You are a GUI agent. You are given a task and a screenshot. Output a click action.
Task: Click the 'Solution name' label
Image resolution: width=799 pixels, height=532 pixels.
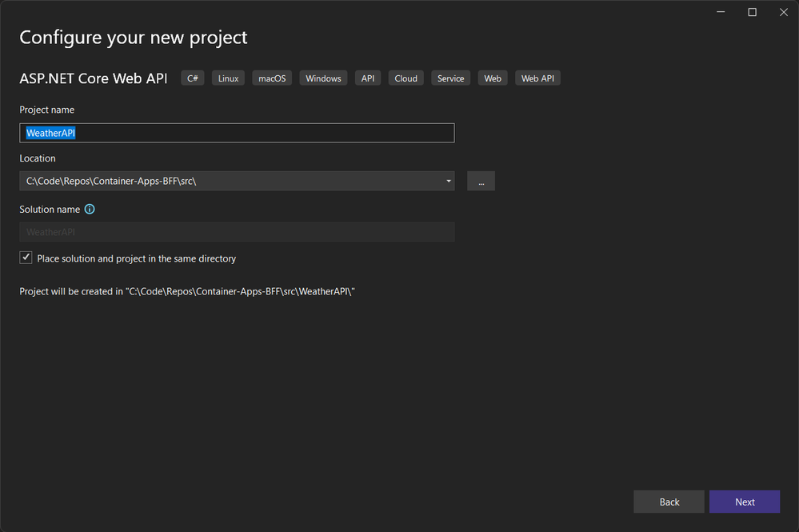[50, 210]
